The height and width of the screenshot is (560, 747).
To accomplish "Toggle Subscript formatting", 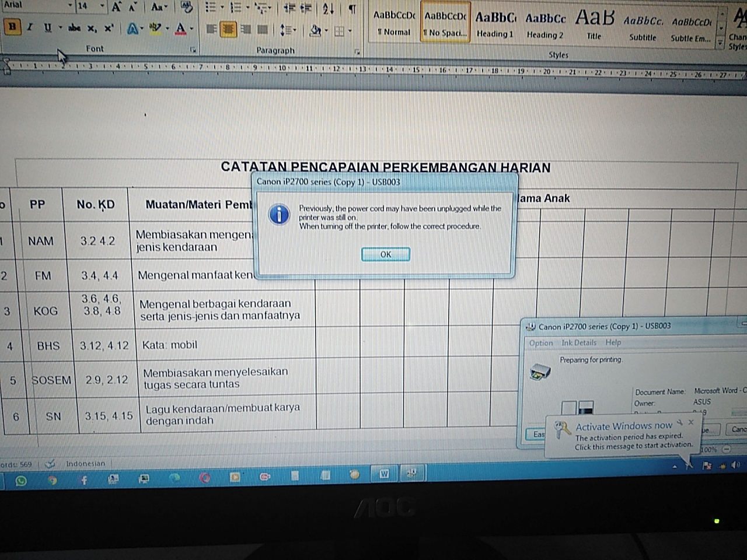I will [92, 28].
